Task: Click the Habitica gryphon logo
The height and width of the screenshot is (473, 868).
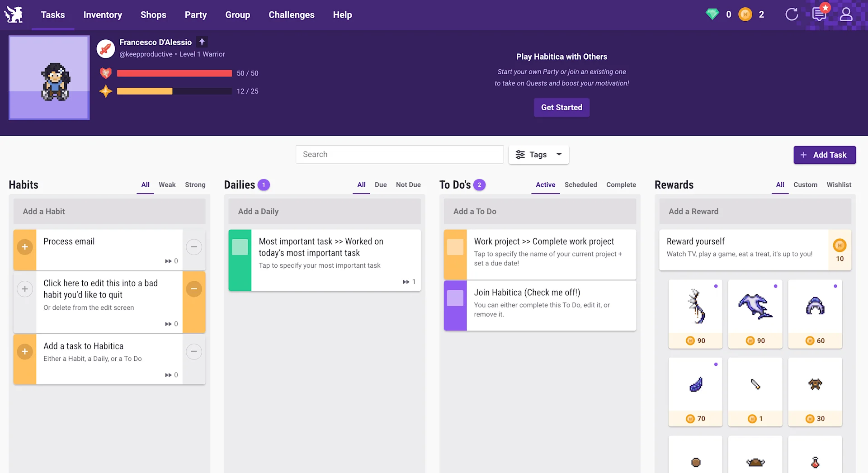Action: click(x=14, y=14)
